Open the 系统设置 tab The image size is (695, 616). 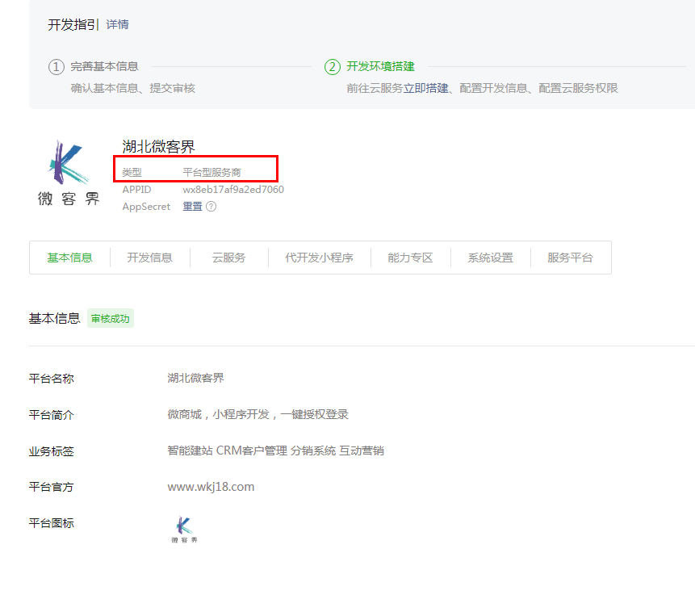(x=491, y=258)
